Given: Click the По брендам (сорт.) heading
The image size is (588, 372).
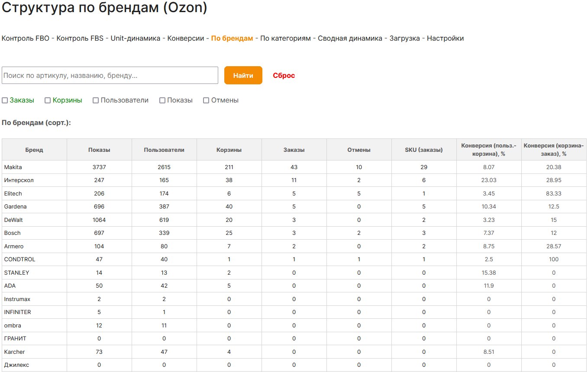Looking at the screenshot, I should point(36,123).
